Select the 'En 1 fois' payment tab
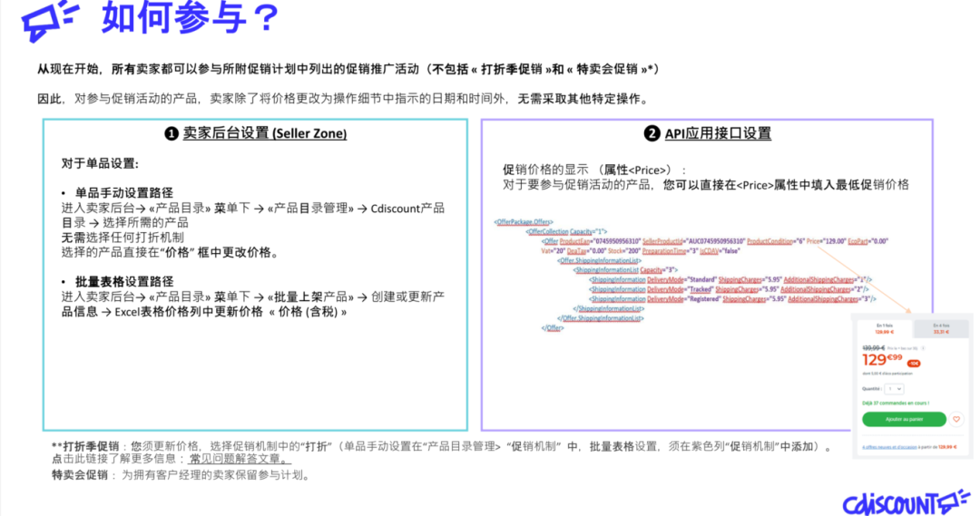 click(885, 328)
